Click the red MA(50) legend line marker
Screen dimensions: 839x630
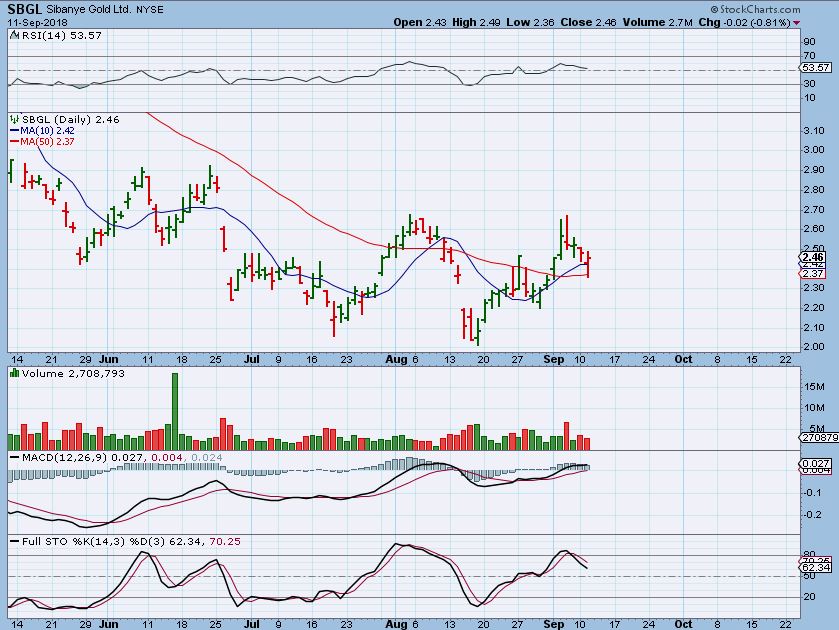(x=13, y=141)
